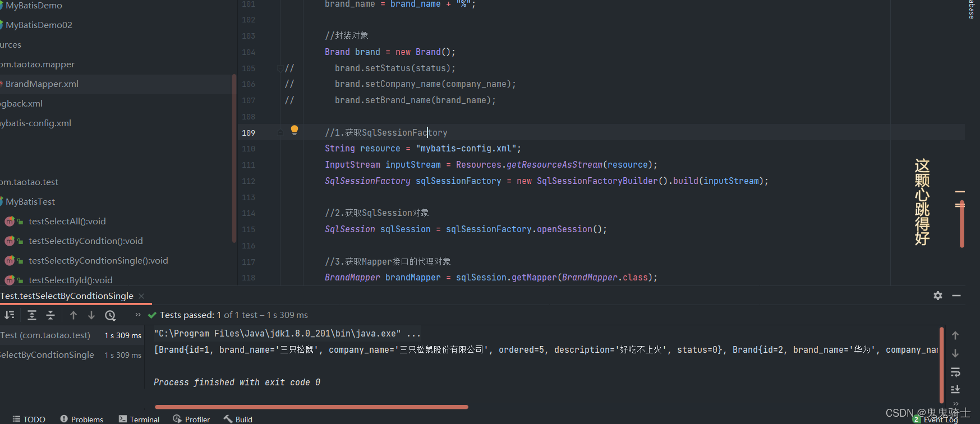Screen dimensions: 980x424
Task: Open Run panel settings gear
Action: point(938,296)
